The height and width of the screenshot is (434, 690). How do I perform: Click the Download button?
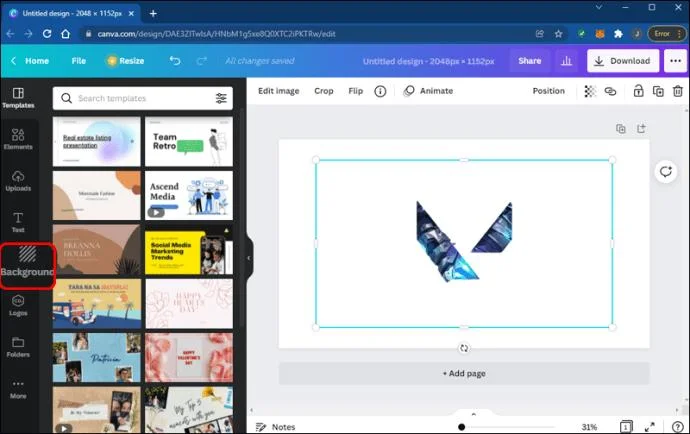tap(623, 61)
